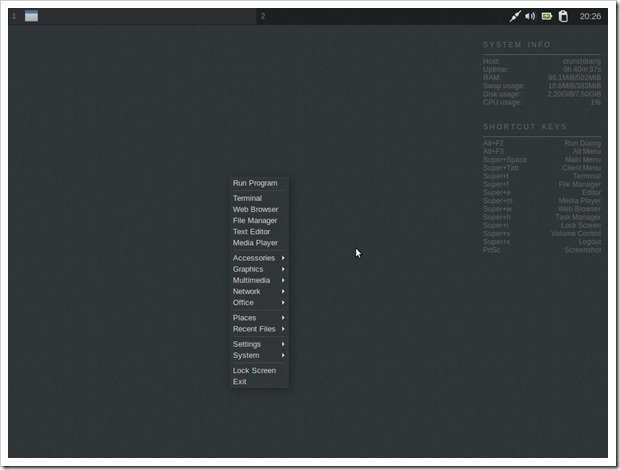This screenshot has height=470, width=620.
Task: Expand the Graphics submenu
Action: point(259,269)
